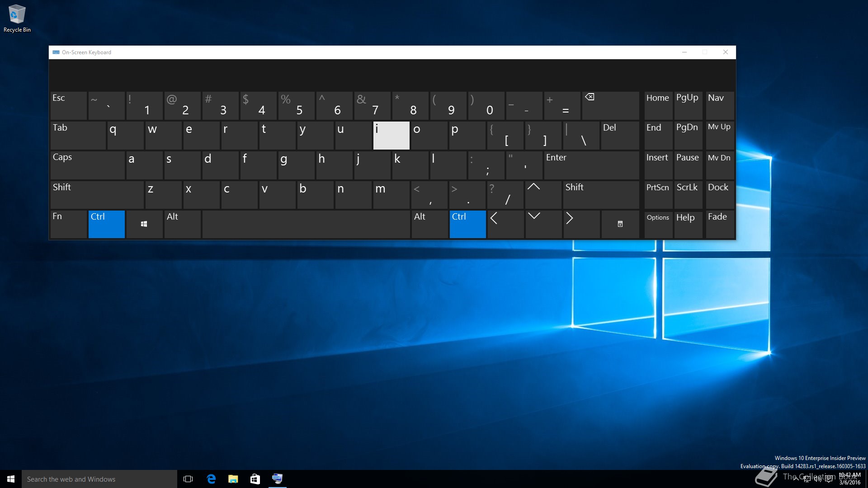
Task: Tap the Home key
Action: (x=658, y=105)
